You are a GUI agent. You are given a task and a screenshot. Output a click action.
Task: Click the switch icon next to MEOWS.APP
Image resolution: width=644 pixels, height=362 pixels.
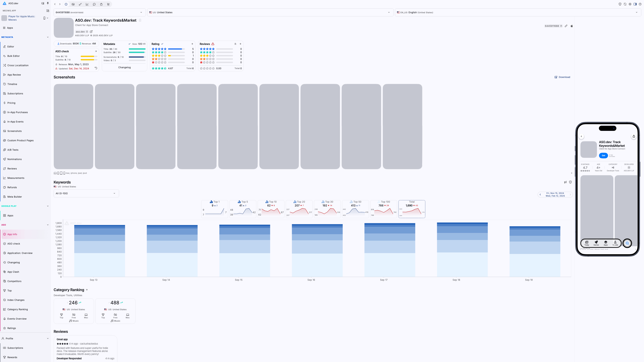pyautogui.click(x=48, y=11)
